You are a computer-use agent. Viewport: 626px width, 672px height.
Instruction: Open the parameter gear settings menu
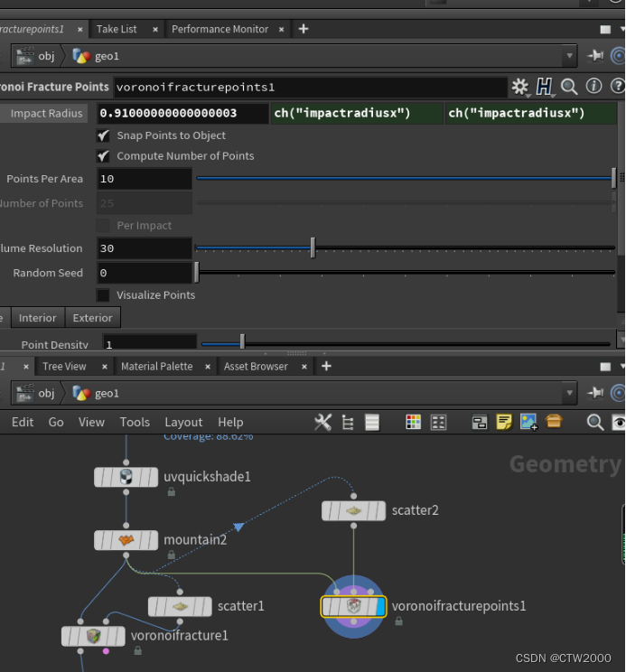(520, 87)
